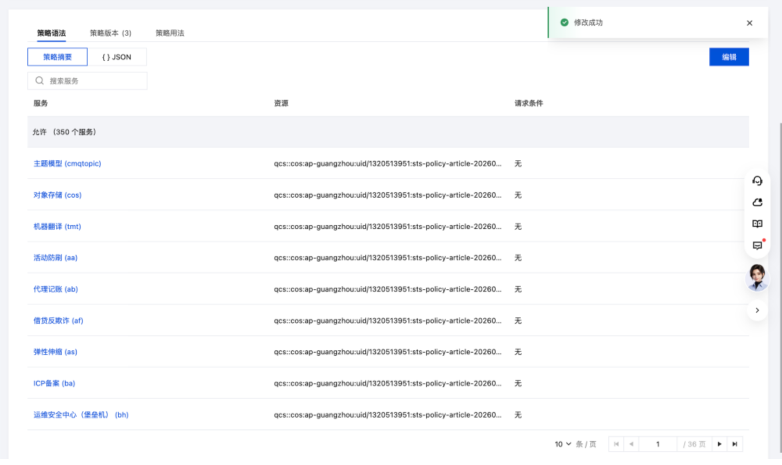
Task: Click the 资源 column header
Action: click(x=281, y=103)
